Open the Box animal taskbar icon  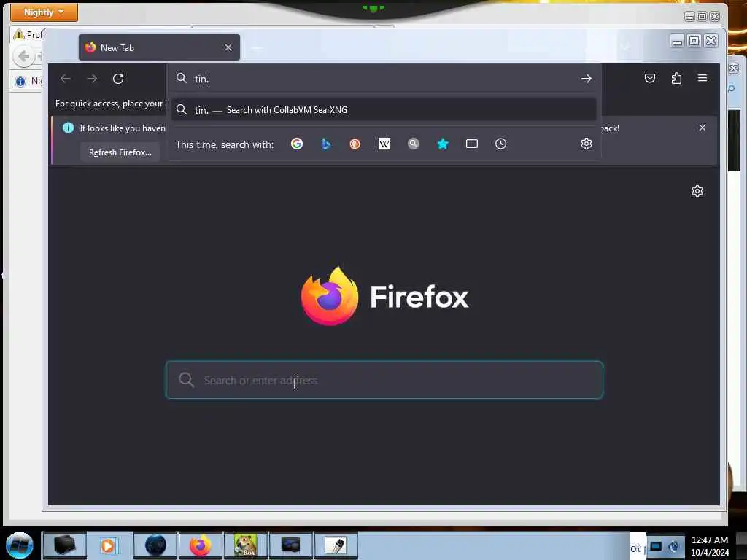tap(246, 545)
